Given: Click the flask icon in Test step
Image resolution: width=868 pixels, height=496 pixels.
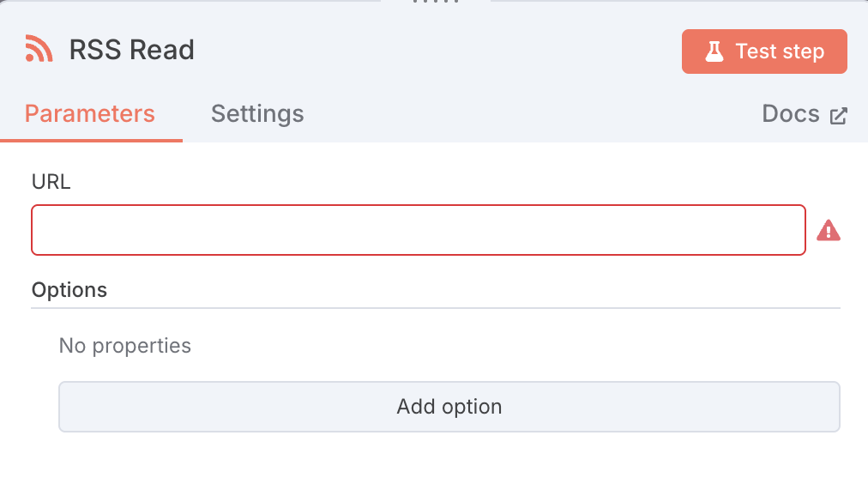Looking at the screenshot, I should (x=714, y=51).
